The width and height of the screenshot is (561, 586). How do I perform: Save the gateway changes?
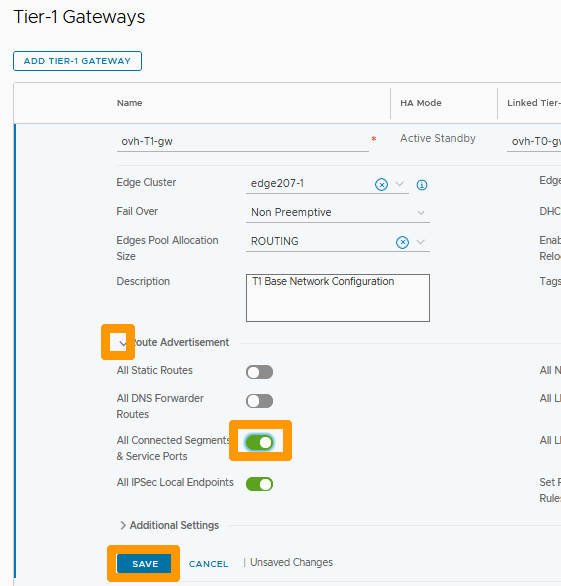(x=144, y=564)
